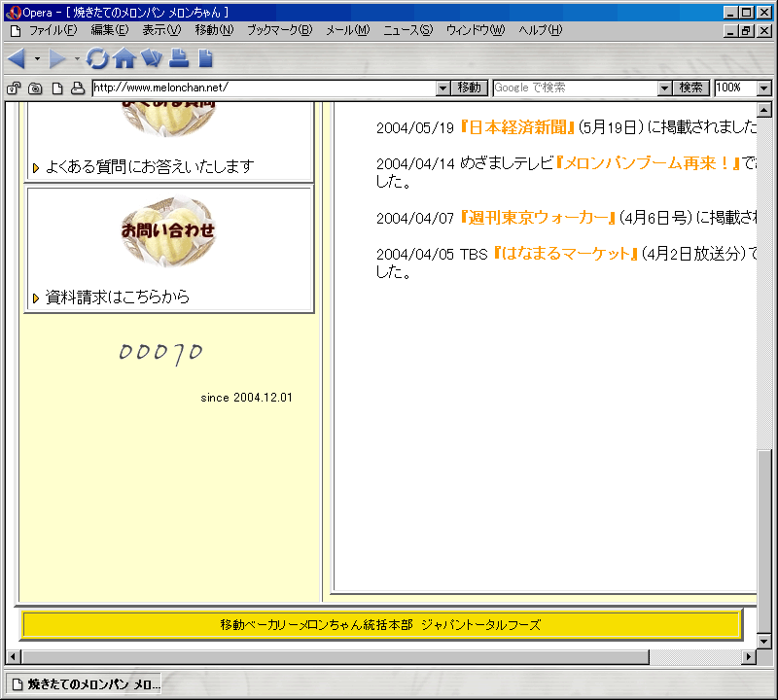This screenshot has width=778, height=700.
Task: Click よくある質問にお答えいたします link
Action: [150, 166]
